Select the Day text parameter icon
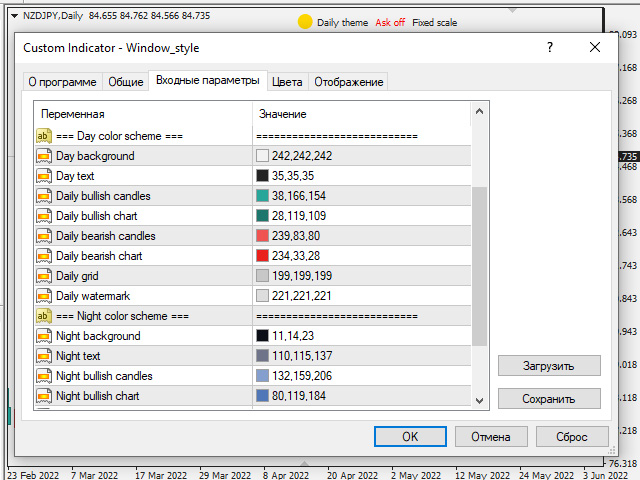 pos(44,176)
